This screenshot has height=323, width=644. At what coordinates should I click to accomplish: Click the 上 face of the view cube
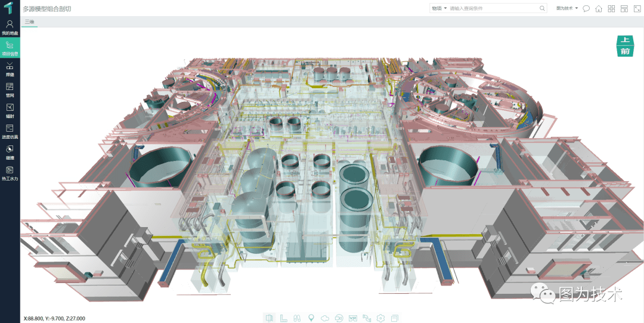point(624,41)
